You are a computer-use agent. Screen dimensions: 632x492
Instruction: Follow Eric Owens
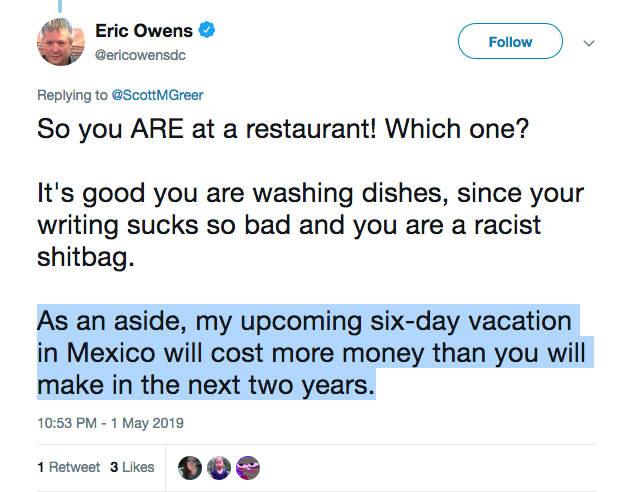(x=510, y=41)
